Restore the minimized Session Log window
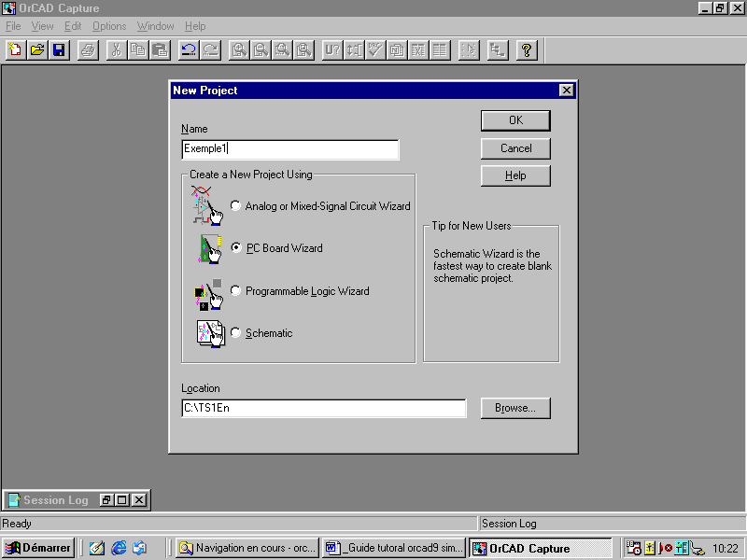Image resolution: width=747 pixels, height=560 pixels. (106, 499)
